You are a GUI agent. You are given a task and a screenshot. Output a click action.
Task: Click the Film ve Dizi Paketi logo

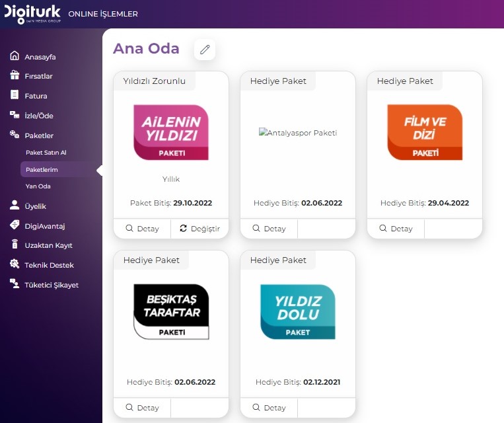click(x=425, y=132)
